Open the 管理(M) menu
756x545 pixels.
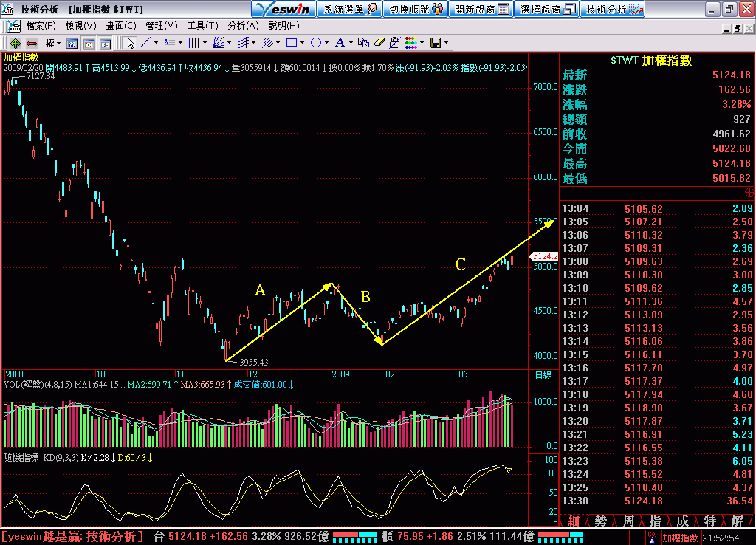(x=162, y=26)
